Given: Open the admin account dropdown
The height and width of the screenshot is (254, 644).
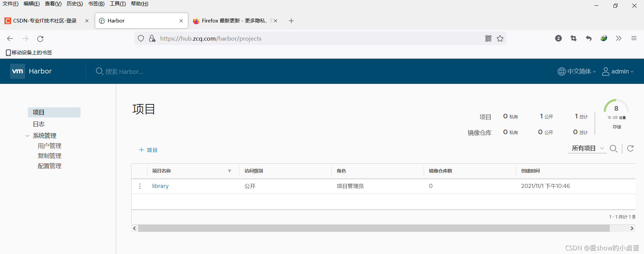Looking at the screenshot, I should pos(618,71).
